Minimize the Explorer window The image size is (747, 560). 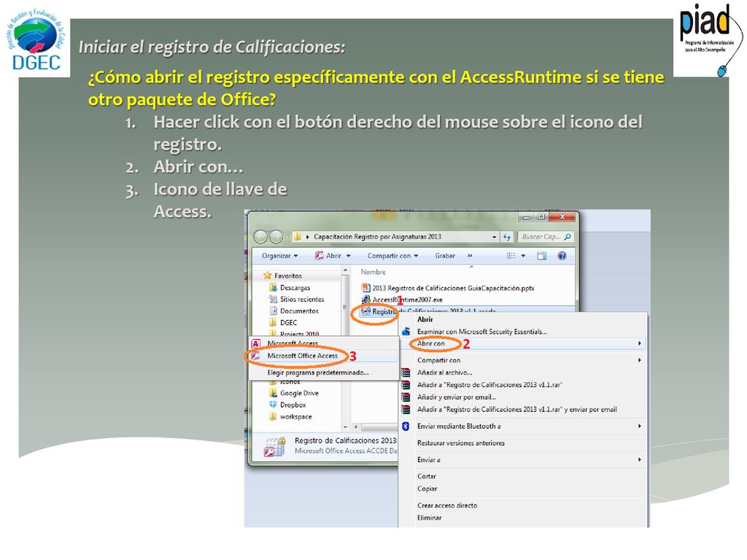point(527,217)
